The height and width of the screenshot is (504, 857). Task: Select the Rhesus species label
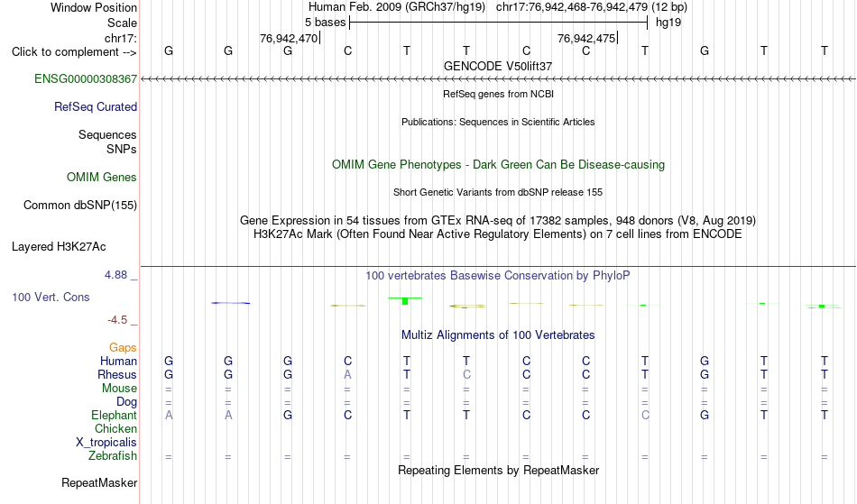pos(117,374)
